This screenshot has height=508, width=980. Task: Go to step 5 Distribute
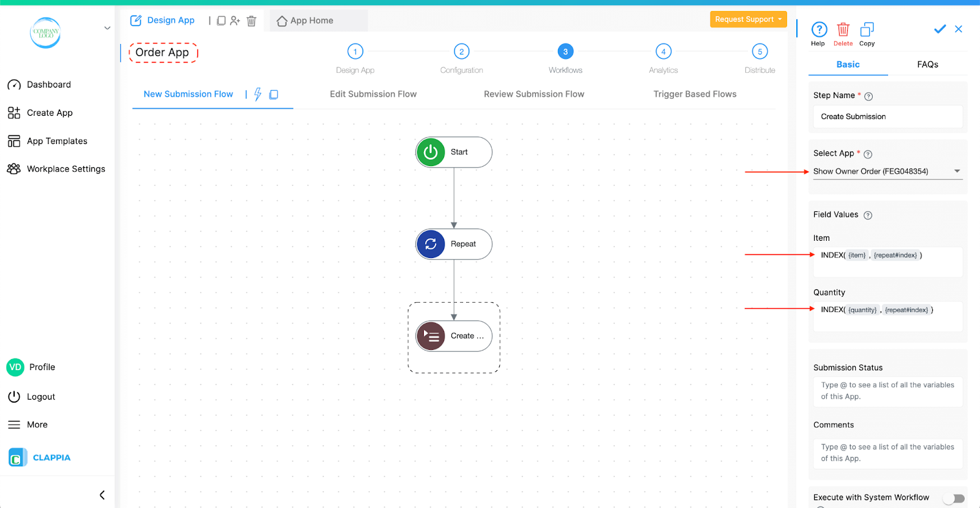pos(760,51)
